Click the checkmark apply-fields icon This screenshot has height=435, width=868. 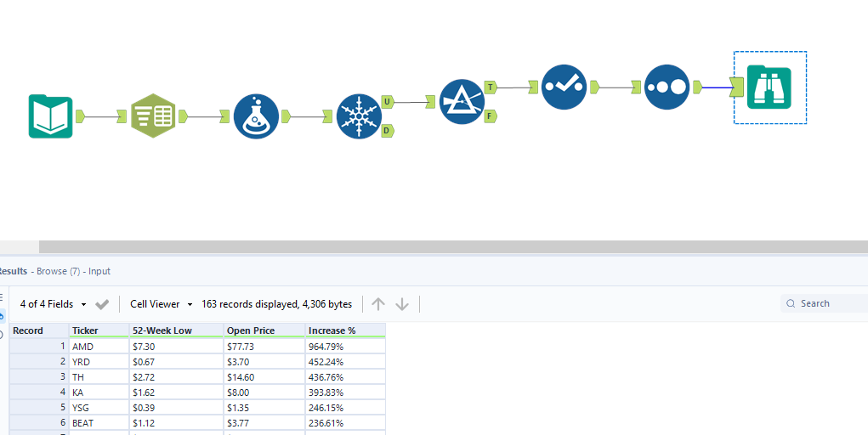102,304
